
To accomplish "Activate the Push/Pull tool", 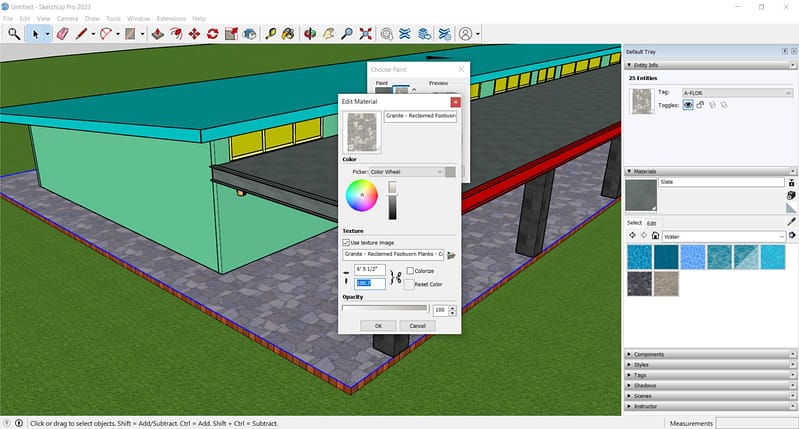I will [x=158, y=33].
